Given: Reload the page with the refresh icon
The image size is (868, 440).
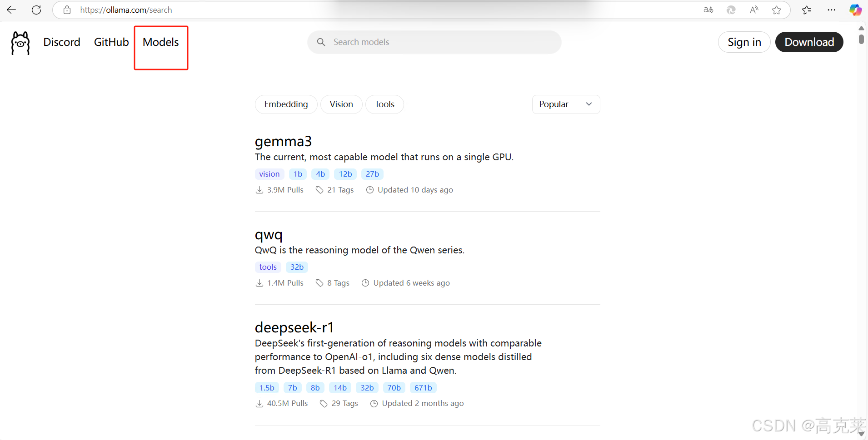Looking at the screenshot, I should point(36,10).
